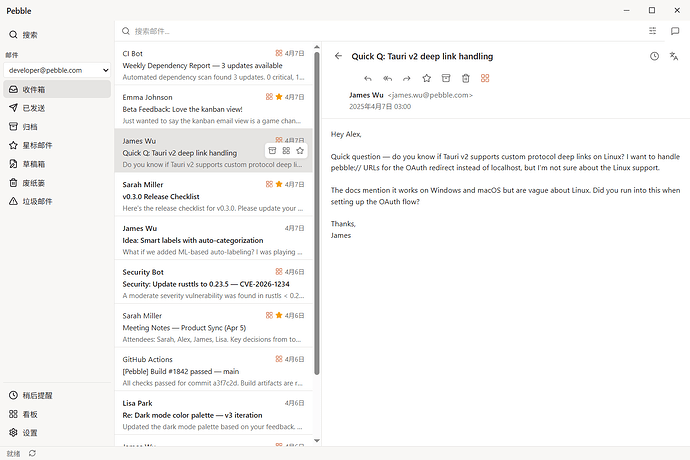690x460 pixels.
Task: Forward the opened email
Action: click(x=407, y=78)
